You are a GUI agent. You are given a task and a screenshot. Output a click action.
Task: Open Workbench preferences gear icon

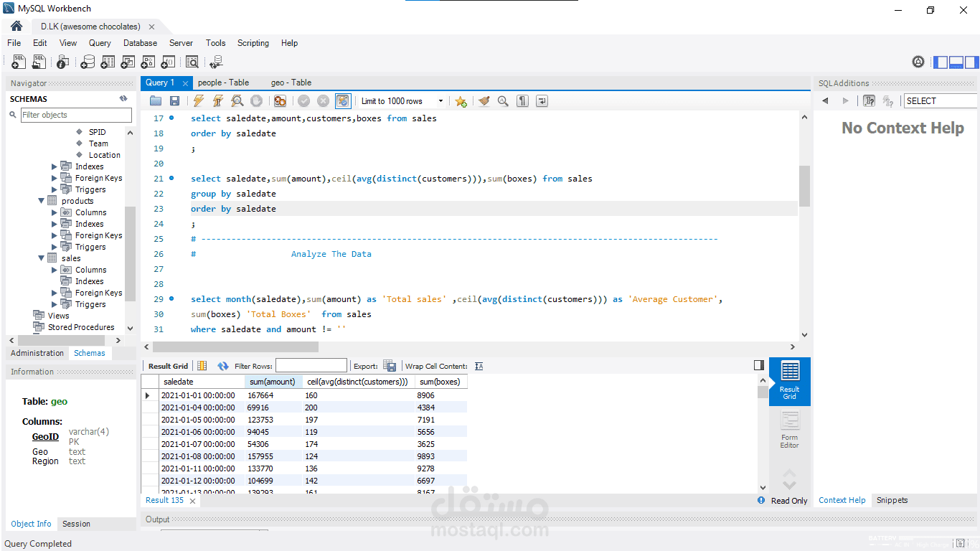click(x=918, y=62)
